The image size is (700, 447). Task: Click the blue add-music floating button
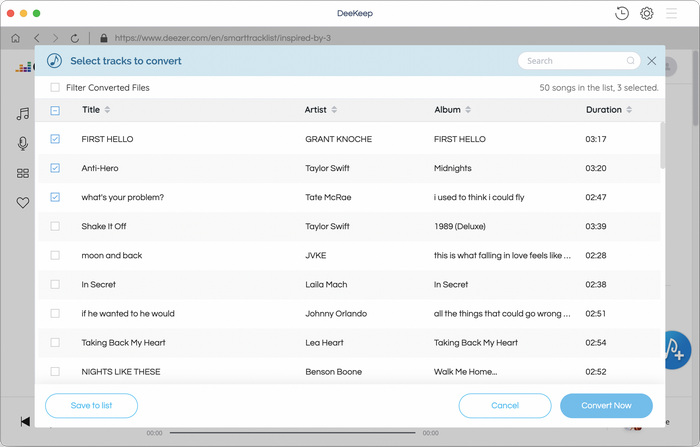pos(678,350)
